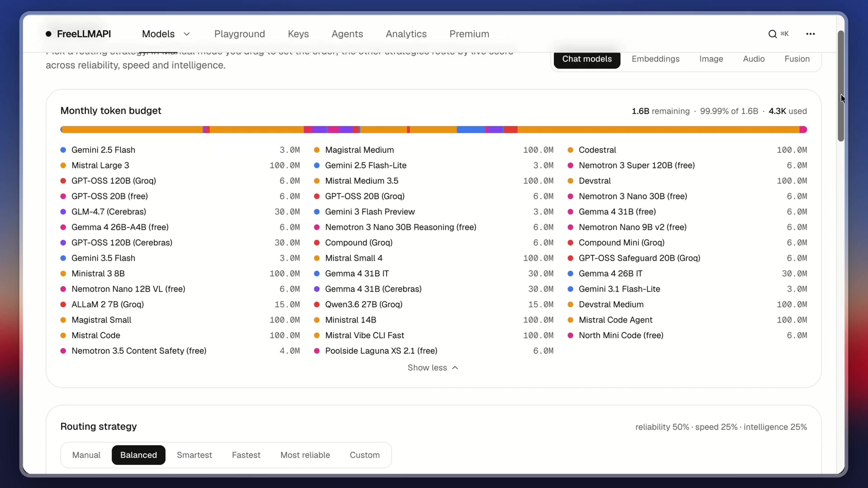Image resolution: width=868 pixels, height=488 pixels.
Task: Select the GPT-OSS 20B (free) row
Action: [x=180, y=196]
